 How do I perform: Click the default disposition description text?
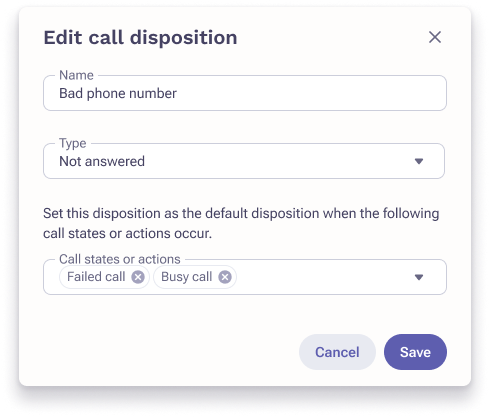[x=241, y=223]
